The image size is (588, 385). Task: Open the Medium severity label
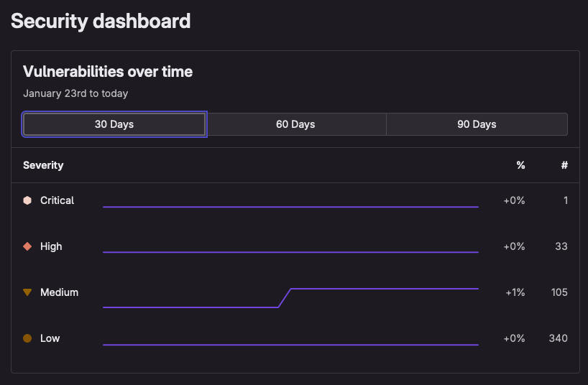coord(59,292)
